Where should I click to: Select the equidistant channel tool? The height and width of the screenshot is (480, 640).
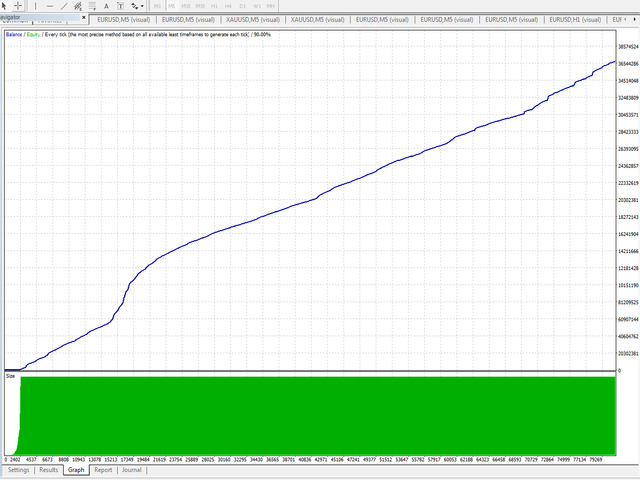(78, 6)
